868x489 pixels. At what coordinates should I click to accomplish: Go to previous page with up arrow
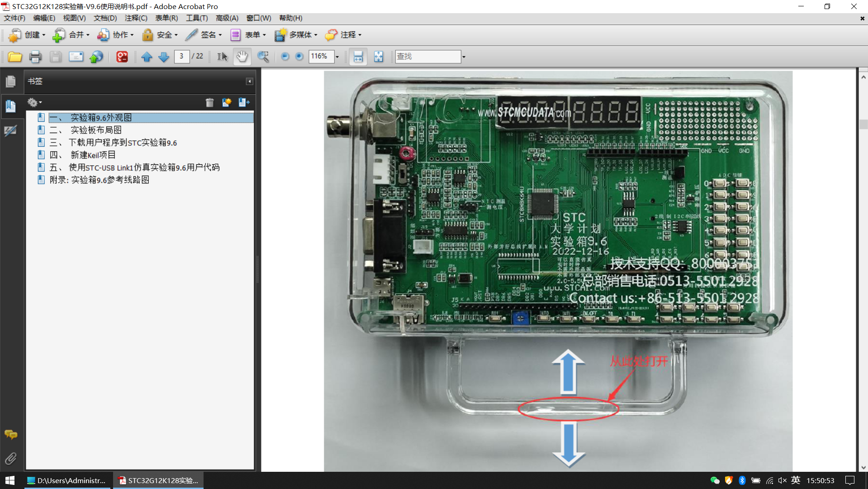pyautogui.click(x=147, y=57)
